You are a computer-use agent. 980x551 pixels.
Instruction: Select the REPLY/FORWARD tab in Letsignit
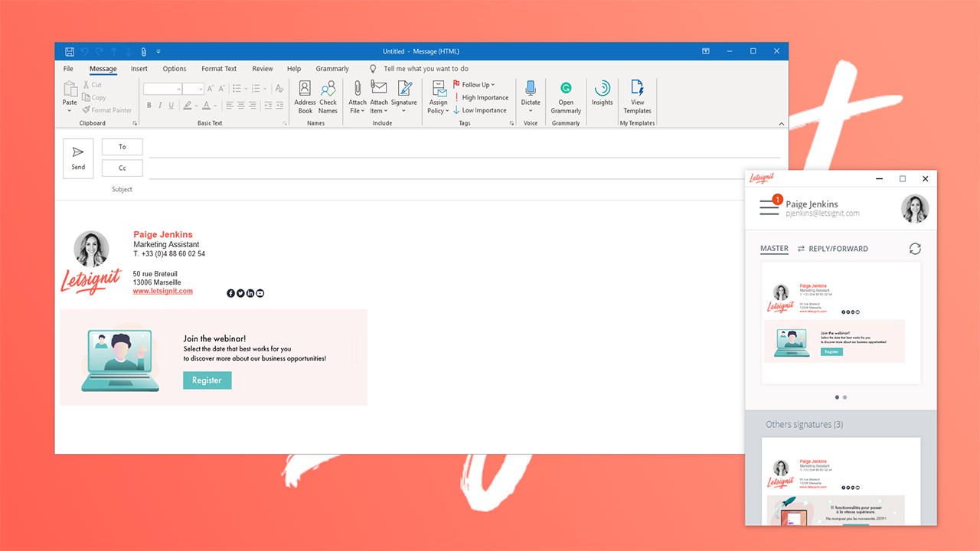click(x=833, y=249)
